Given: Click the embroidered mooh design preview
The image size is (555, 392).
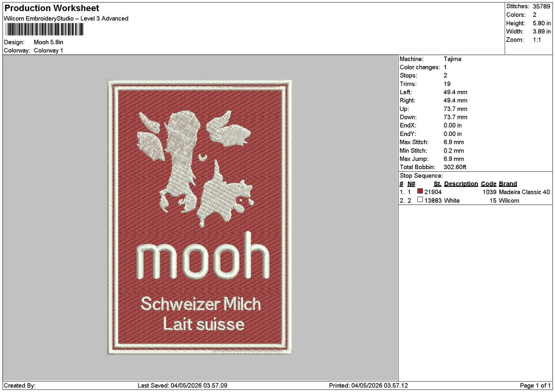Looking at the screenshot, I should pyautogui.click(x=199, y=217).
